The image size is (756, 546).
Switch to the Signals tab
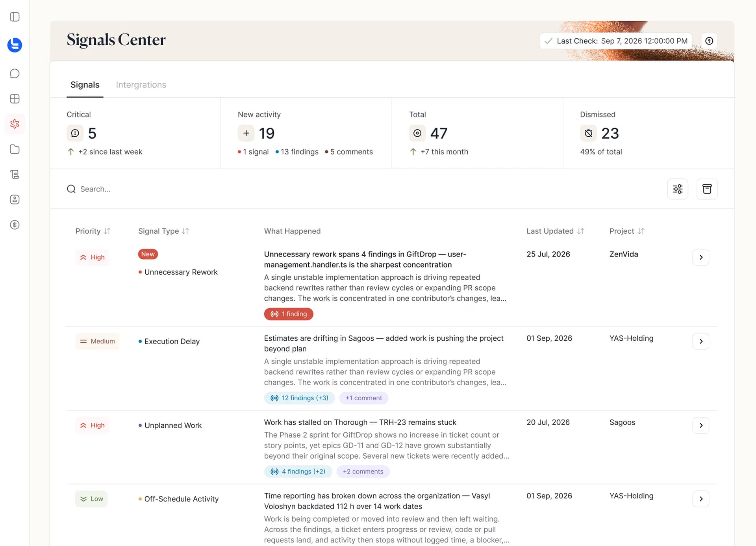click(85, 85)
